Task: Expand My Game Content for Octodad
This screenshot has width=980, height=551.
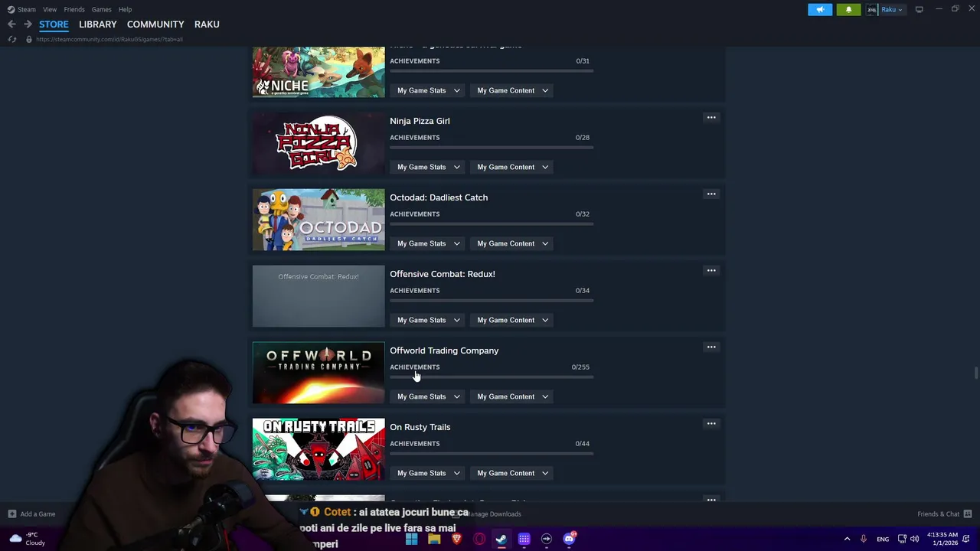Action: click(x=513, y=243)
